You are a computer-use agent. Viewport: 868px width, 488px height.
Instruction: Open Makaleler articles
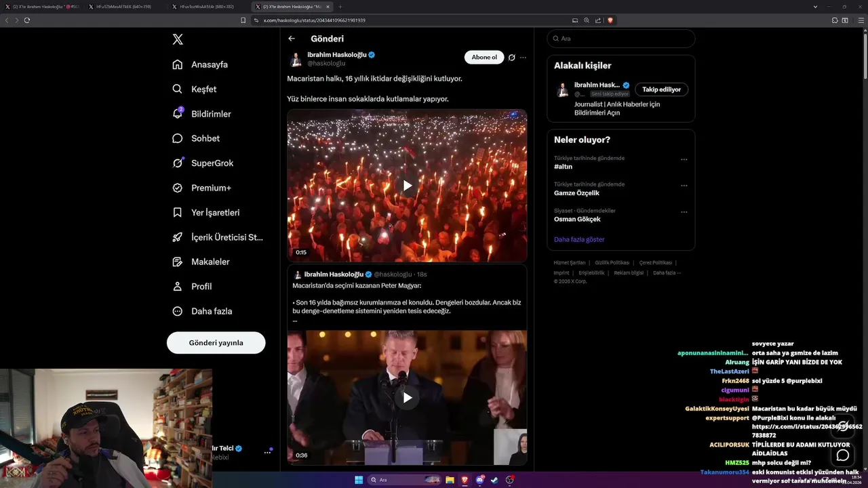[x=201, y=262]
